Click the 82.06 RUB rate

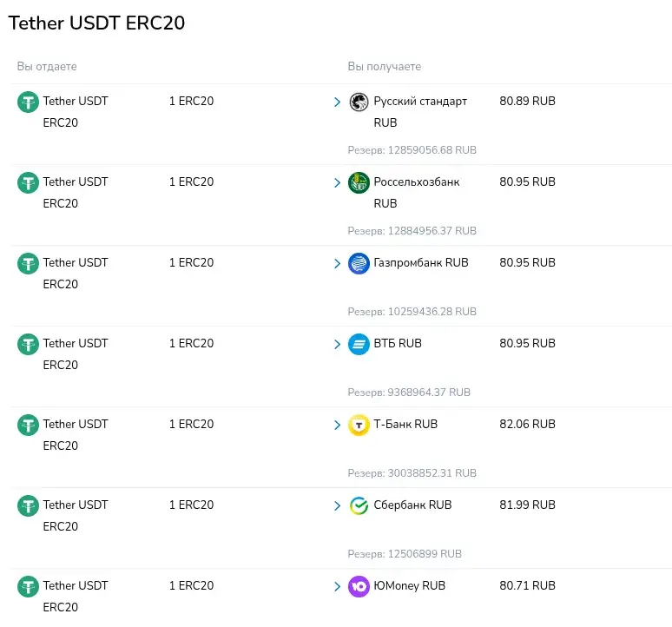(x=527, y=424)
